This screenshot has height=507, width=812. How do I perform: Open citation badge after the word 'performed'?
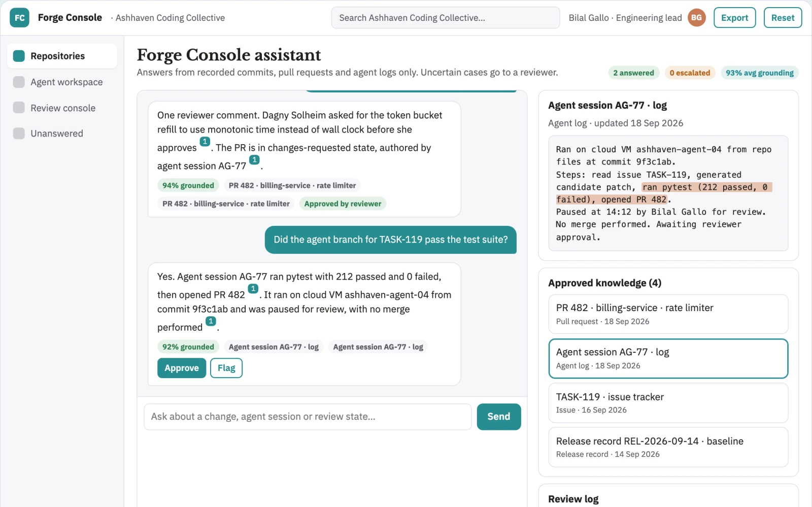[x=211, y=322]
